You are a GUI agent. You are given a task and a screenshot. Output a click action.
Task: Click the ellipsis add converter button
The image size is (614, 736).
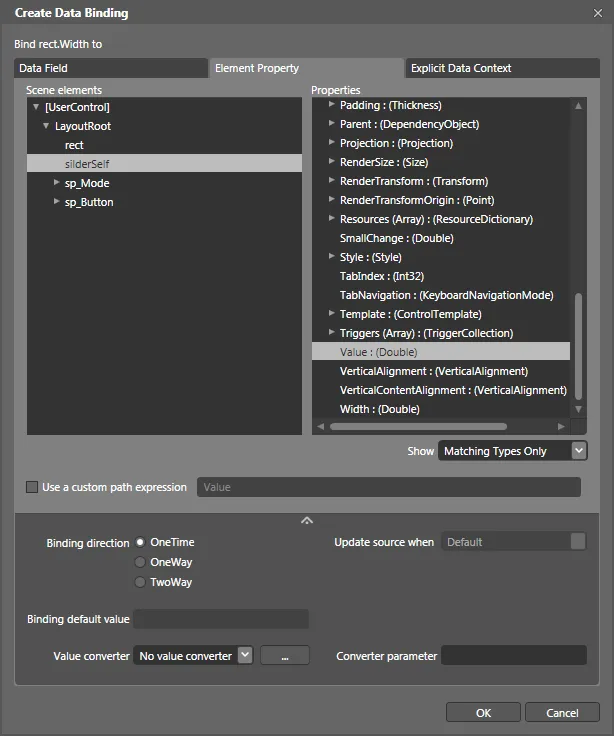click(x=284, y=655)
